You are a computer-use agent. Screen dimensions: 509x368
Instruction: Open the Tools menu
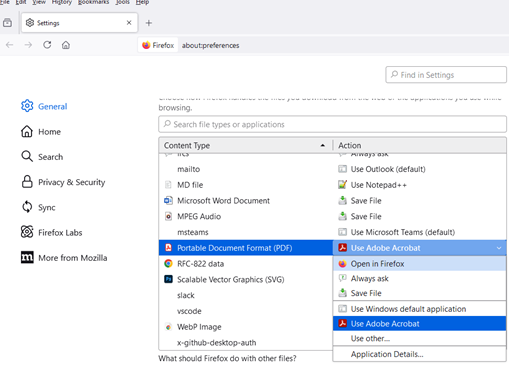pyautogui.click(x=122, y=2)
